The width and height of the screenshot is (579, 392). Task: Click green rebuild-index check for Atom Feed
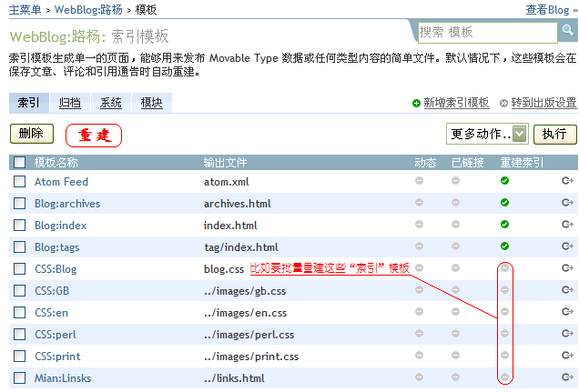tap(504, 181)
